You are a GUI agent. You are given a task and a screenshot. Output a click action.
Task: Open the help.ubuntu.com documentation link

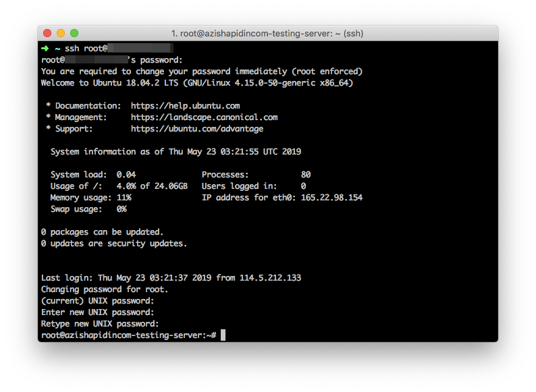(x=185, y=106)
